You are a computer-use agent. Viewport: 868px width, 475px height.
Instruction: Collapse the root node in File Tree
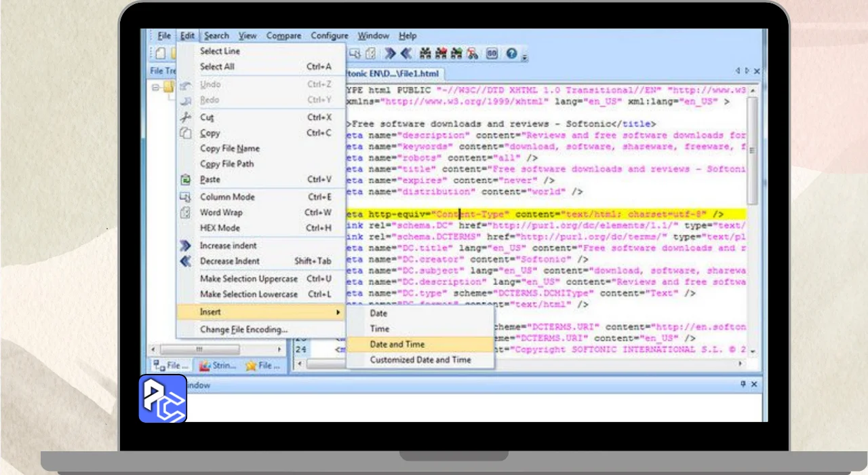pyautogui.click(x=155, y=87)
